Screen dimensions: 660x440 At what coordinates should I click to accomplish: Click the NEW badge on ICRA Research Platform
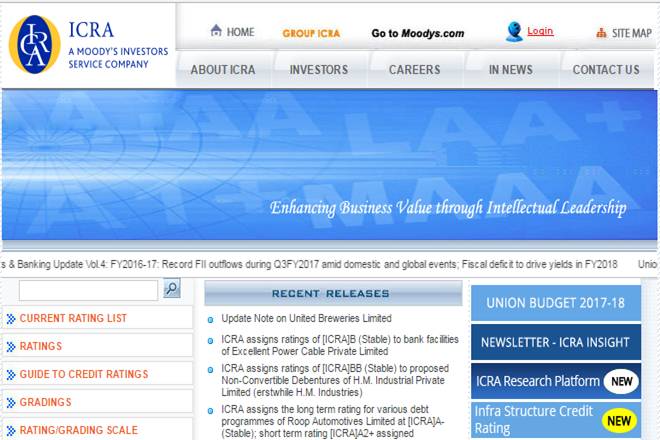pyautogui.click(x=620, y=381)
